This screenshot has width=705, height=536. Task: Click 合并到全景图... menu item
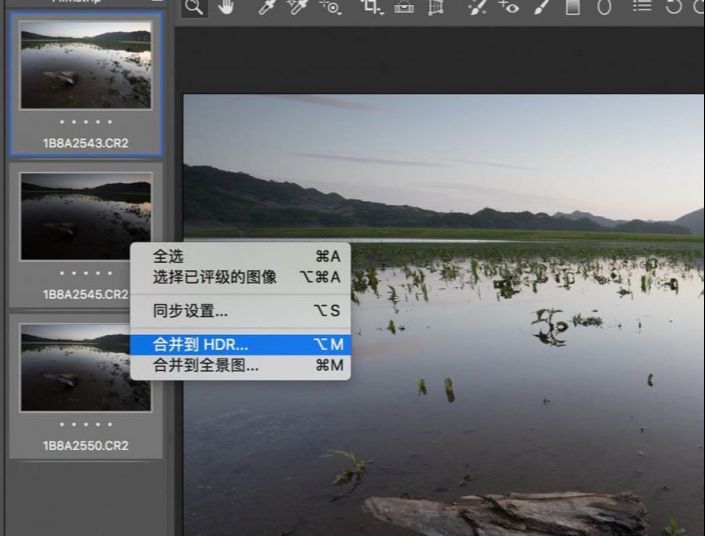(x=241, y=366)
